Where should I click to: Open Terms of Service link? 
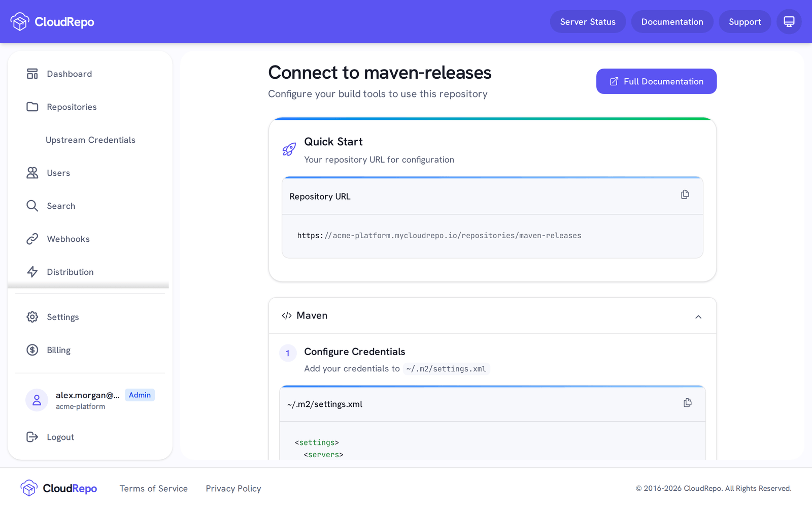point(154,488)
